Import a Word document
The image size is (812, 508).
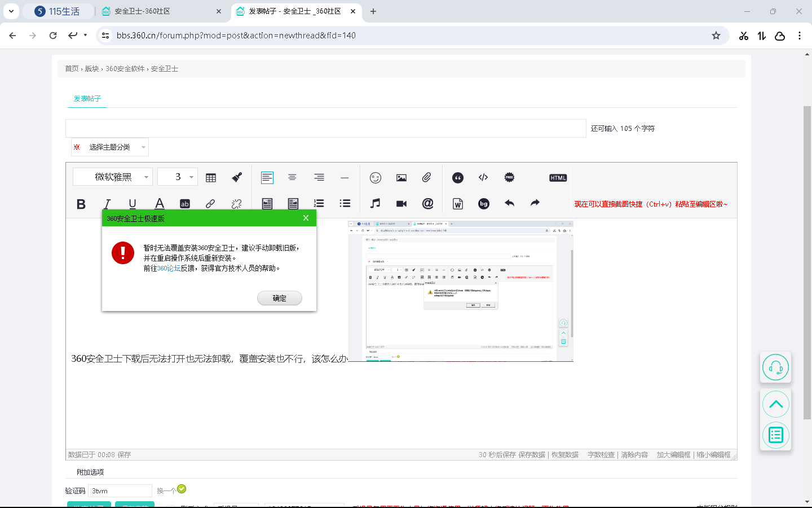[x=458, y=204]
